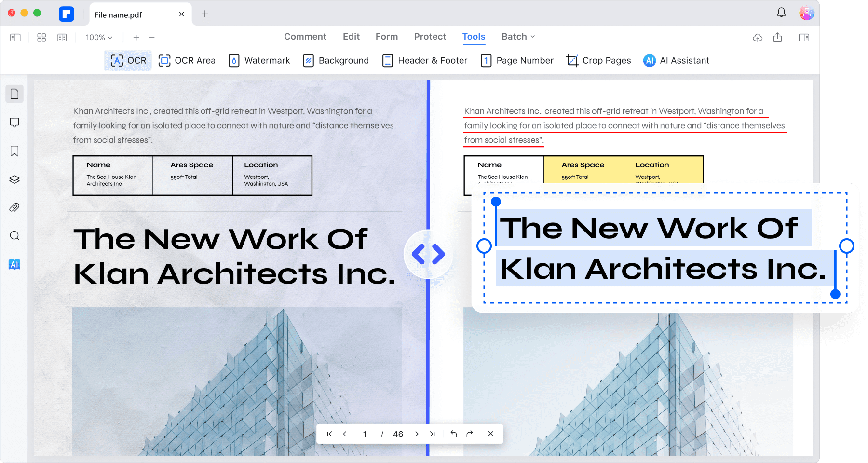Select the Tools tab
Image resolution: width=868 pixels, height=463 pixels.
[474, 37]
